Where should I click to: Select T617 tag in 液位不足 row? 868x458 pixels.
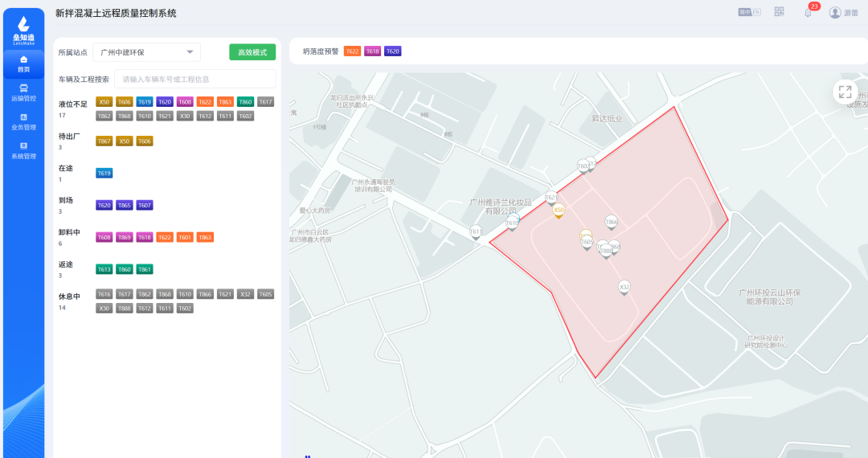[266, 102]
